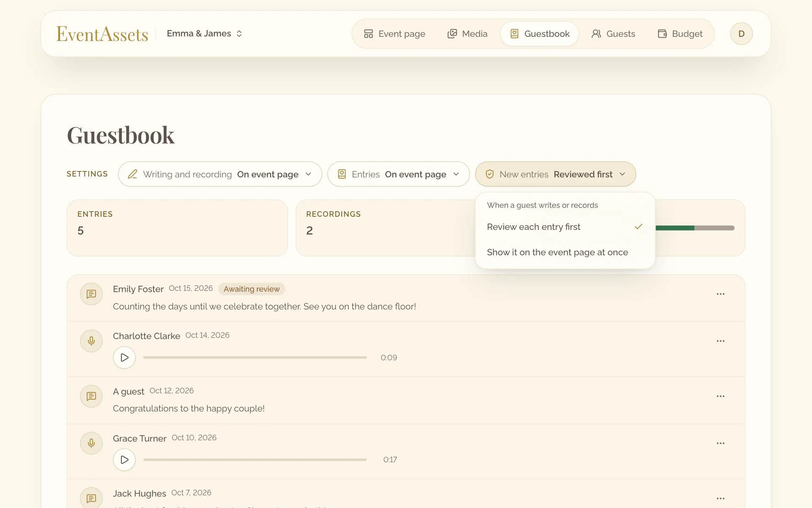The width and height of the screenshot is (812, 508).
Task: Seek in Grace Turner's audio track
Action: tap(255, 460)
